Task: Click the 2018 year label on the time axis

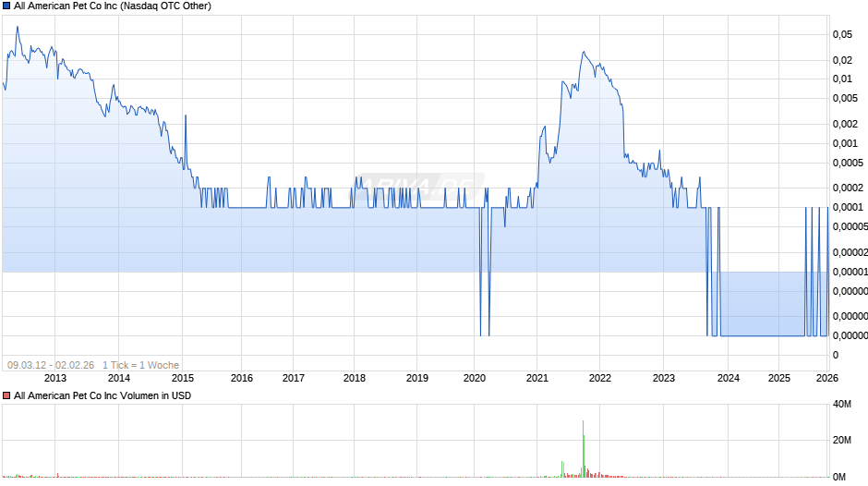Action: (x=355, y=378)
